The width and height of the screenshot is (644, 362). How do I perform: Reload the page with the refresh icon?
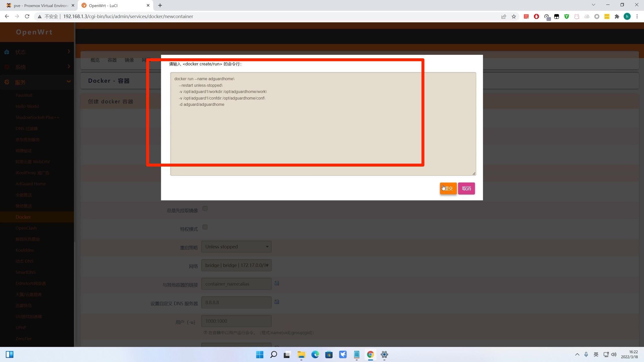click(27, 16)
